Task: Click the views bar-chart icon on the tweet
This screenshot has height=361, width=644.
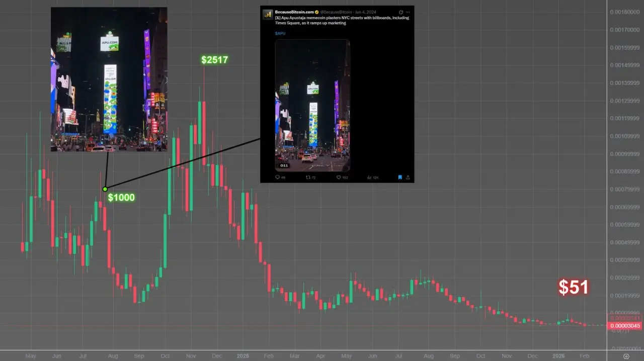Action: click(x=369, y=177)
